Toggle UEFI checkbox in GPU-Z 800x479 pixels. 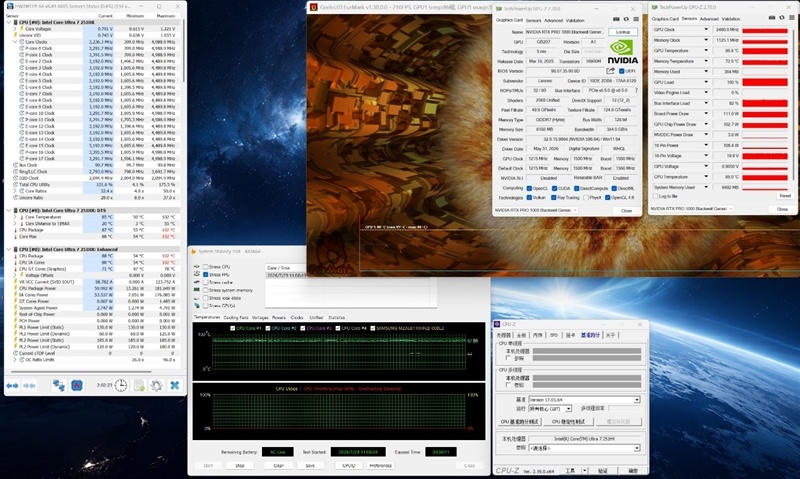click(621, 71)
